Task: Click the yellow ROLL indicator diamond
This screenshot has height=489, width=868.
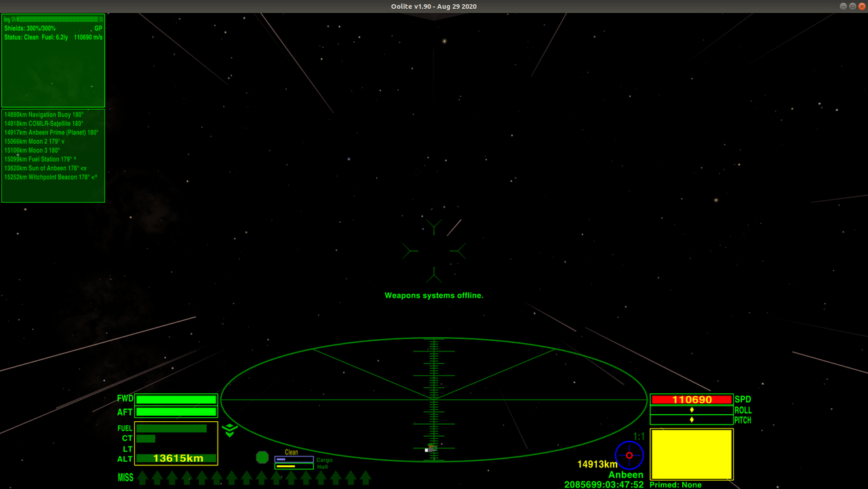Action: point(692,410)
